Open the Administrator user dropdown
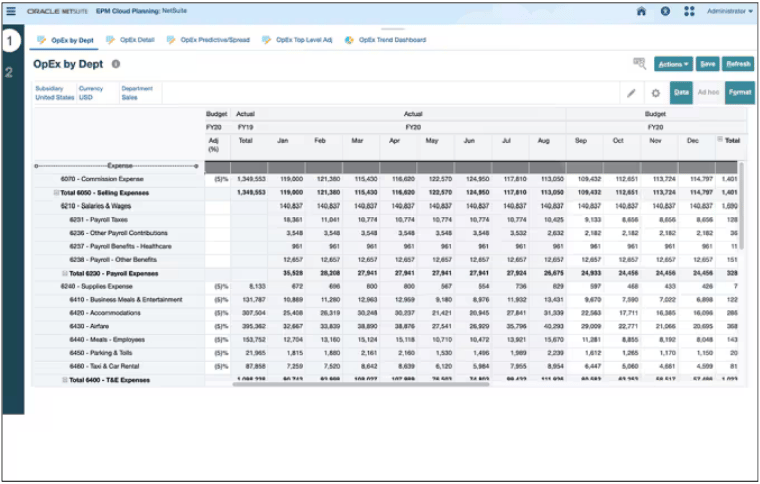The image size is (760, 484). coord(729,11)
